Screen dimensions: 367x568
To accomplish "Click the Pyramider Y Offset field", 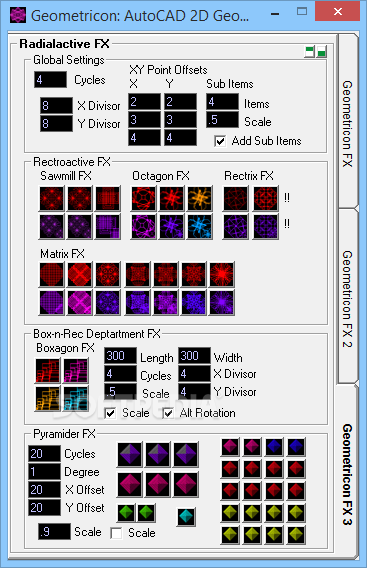I will point(45,508).
